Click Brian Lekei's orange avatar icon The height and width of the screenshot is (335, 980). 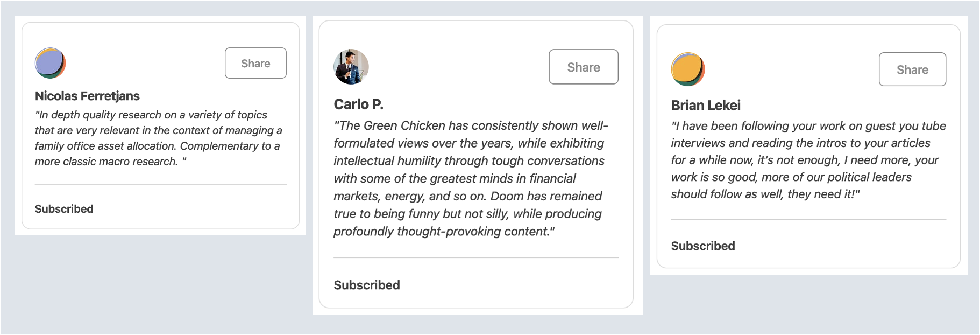688,69
